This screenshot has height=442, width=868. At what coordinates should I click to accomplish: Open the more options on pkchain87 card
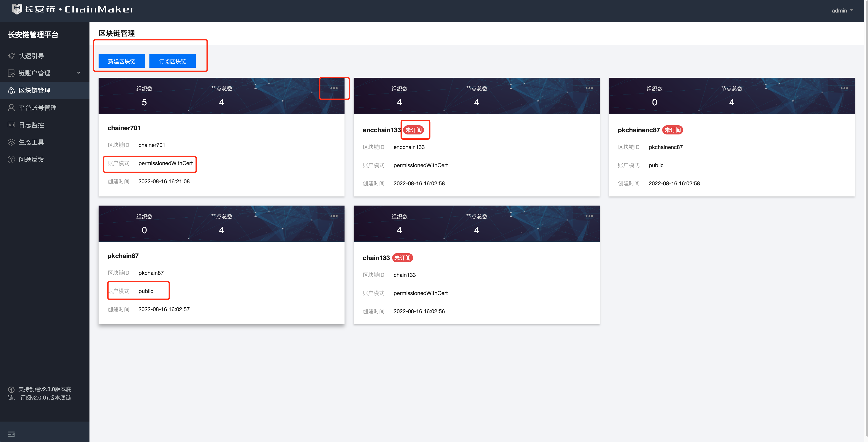pos(334,216)
